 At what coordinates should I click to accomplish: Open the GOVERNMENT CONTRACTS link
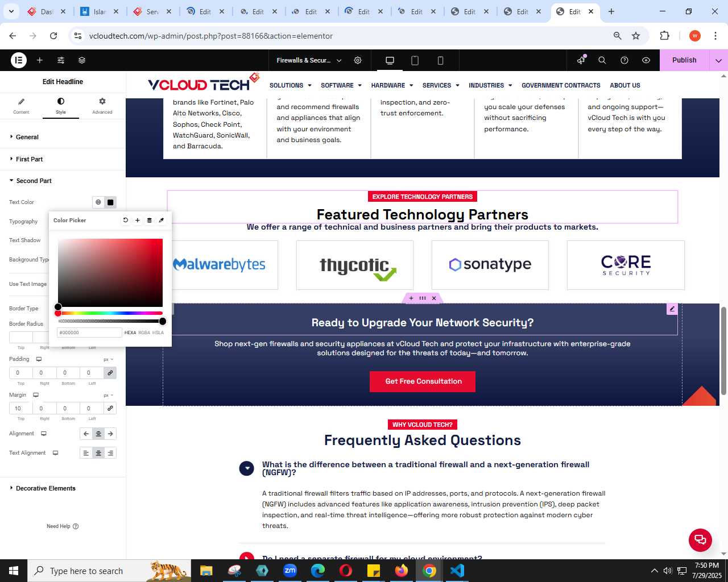561,85
